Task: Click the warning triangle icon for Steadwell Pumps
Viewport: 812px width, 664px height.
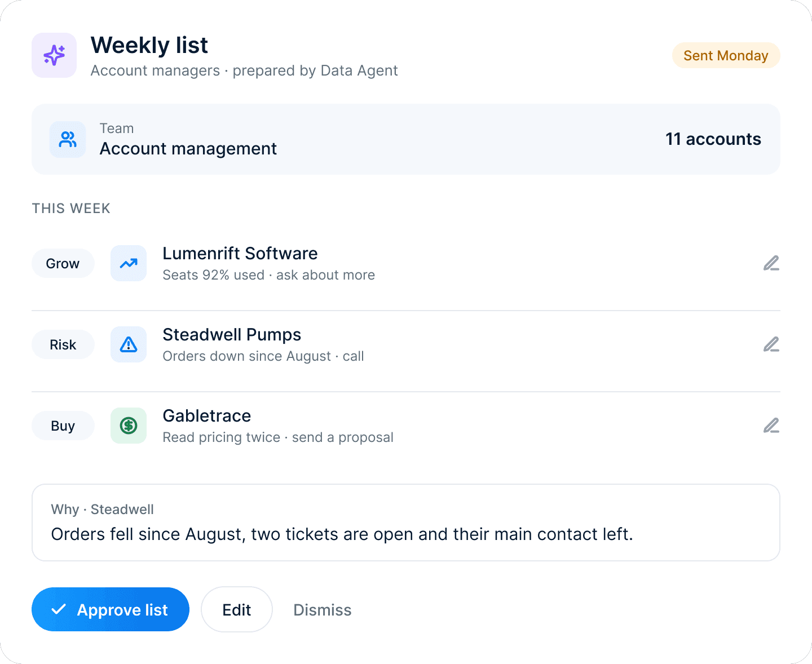Action: point(129,344)
